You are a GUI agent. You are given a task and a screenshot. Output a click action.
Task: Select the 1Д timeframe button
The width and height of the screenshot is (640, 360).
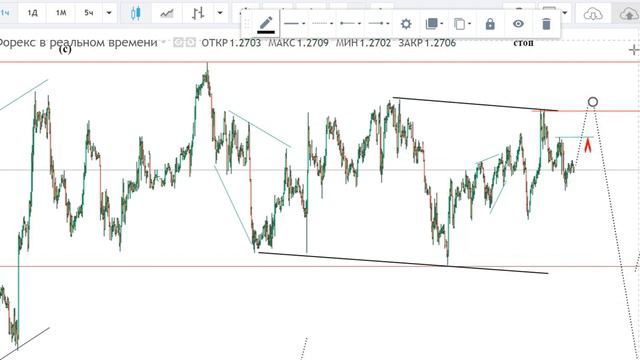click(x=33, y=13)
